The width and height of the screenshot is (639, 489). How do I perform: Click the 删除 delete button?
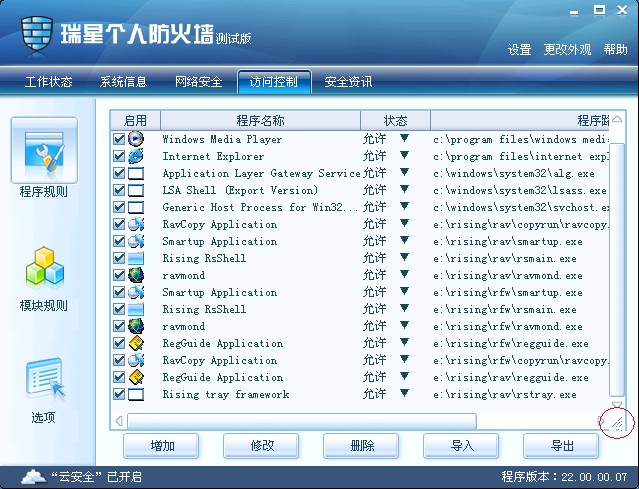coord(361,446)
